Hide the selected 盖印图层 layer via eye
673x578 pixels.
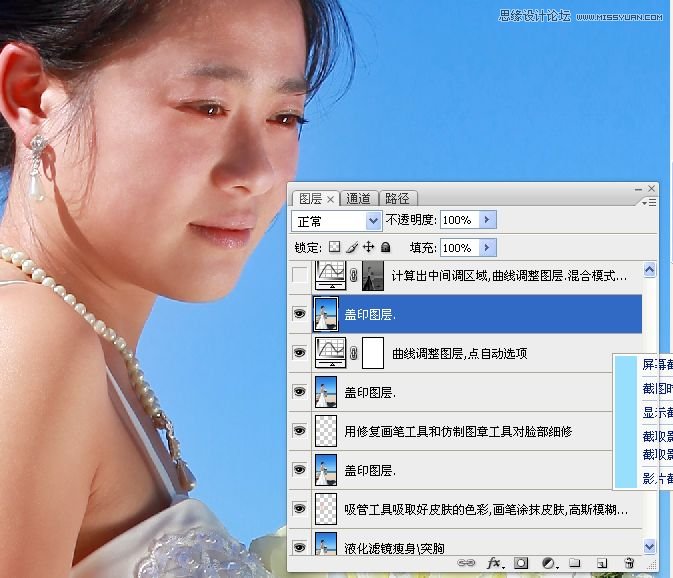pyautogui.click(x=300, y=314)
